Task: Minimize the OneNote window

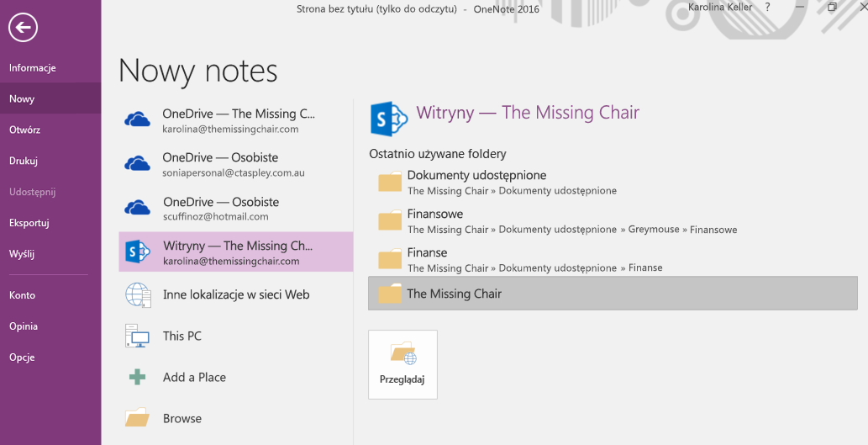Action: coord(800,8)
